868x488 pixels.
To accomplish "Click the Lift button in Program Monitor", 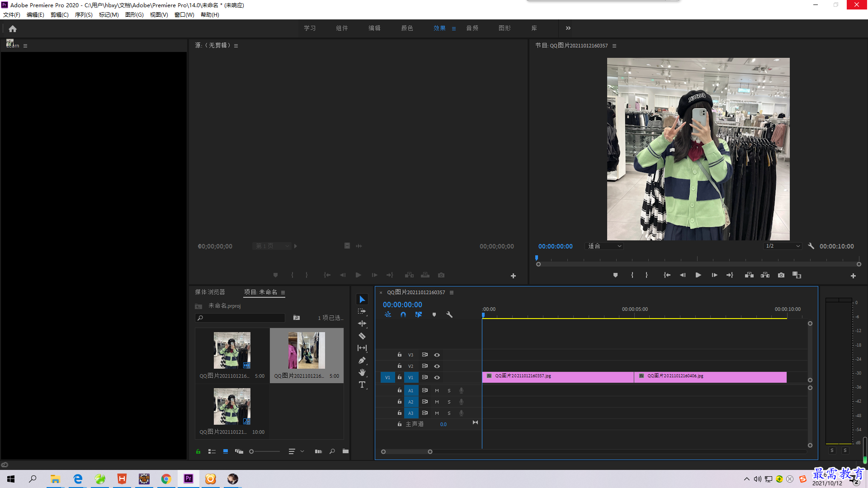I will (x=749, y=275).
